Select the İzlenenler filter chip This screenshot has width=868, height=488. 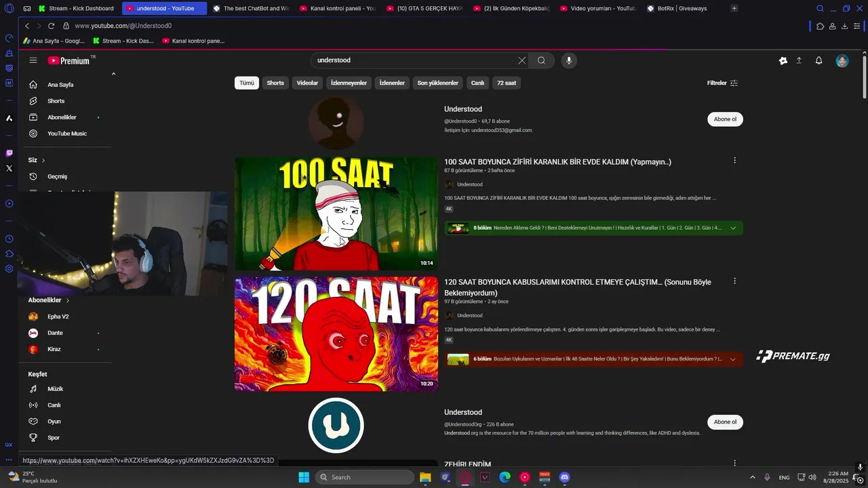(392, 83)
